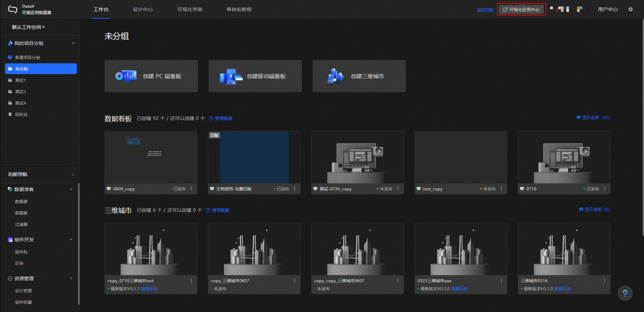Click the DataV logo icon
The height and width of the screenshot is (312, 644).
12,9
